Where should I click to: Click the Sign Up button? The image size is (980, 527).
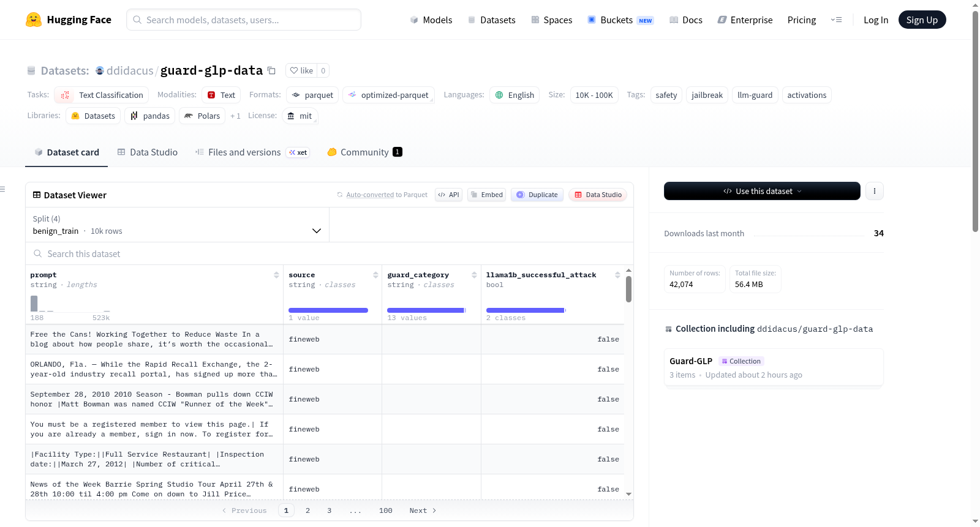coord(922,20)
